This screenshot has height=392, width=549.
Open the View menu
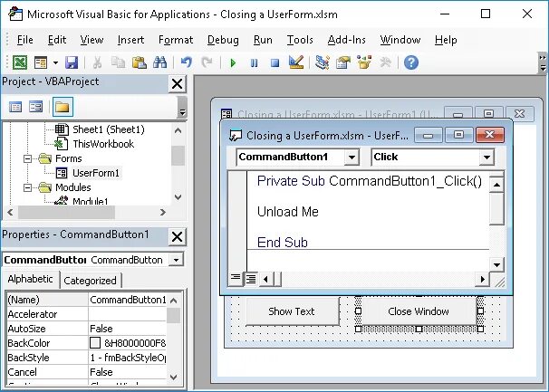click(91, 40)
